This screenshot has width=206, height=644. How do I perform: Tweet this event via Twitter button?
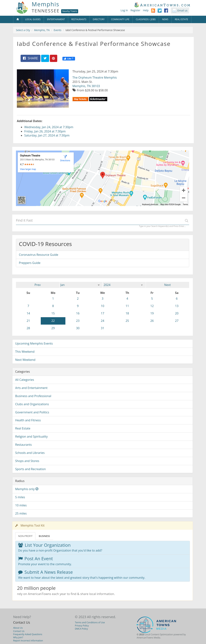pyautogui.click(x=45, y=58)
